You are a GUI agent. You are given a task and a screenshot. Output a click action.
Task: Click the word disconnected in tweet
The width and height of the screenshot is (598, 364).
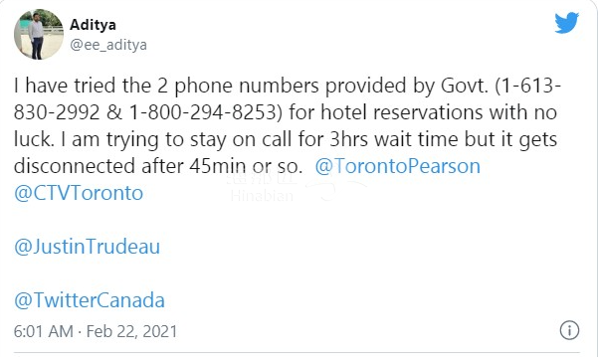point(75,166)
